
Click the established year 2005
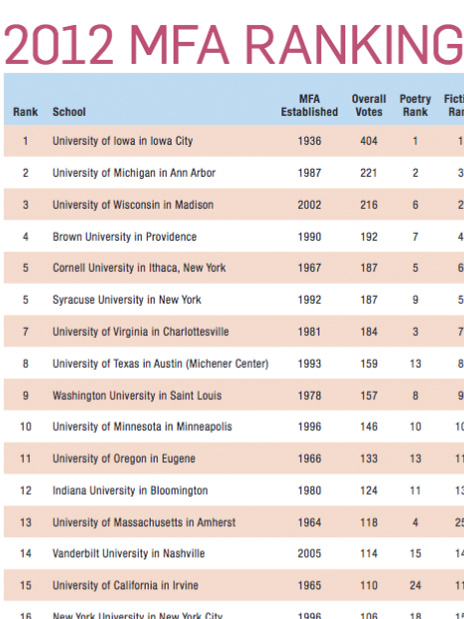tap(309, 553)
